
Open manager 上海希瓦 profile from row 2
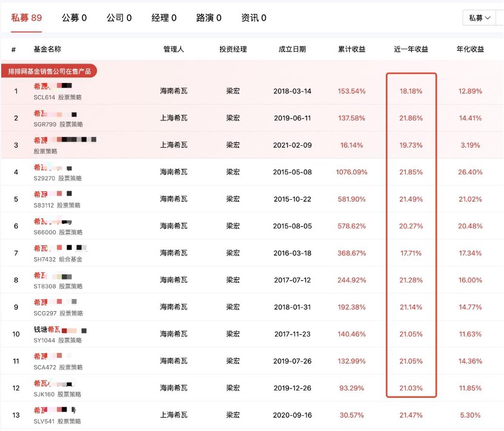pos(174,119)
